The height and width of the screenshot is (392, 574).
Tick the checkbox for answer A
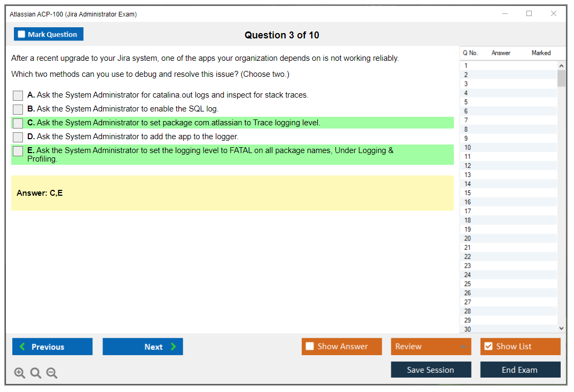[18, 95]
